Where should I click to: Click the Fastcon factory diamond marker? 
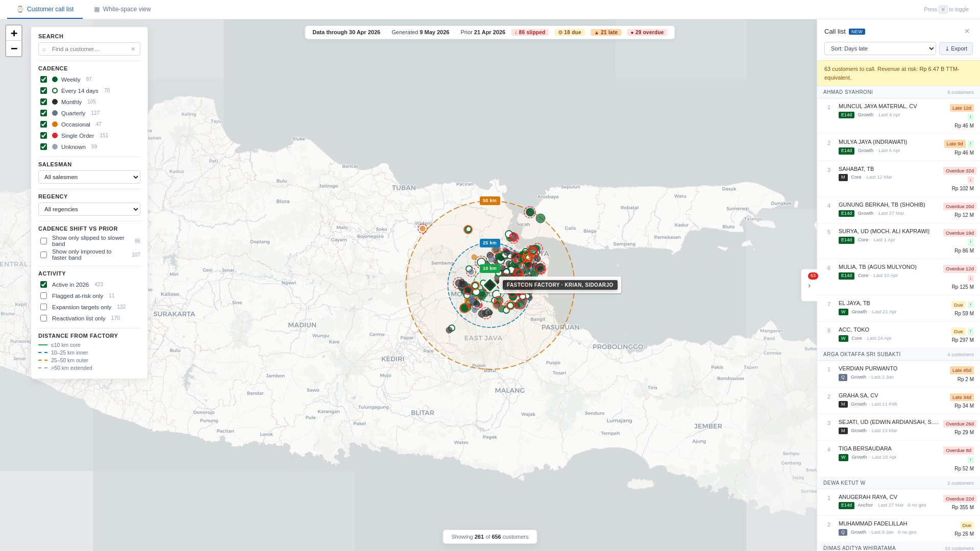(x=490, y=285)
